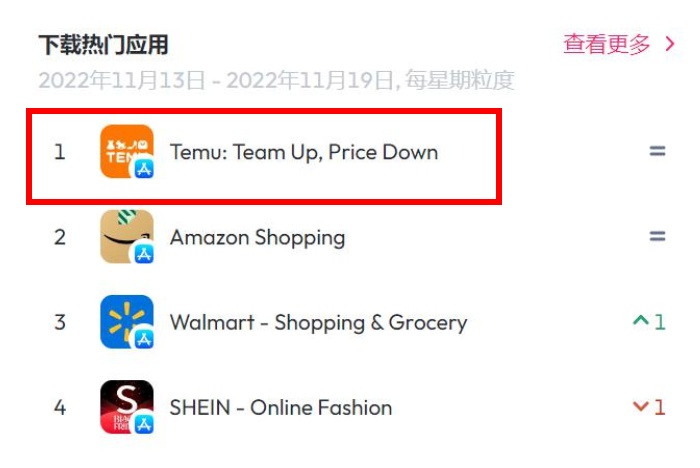Click the unchanged-rank equals icon for Amazon

(x=657, y=236)
